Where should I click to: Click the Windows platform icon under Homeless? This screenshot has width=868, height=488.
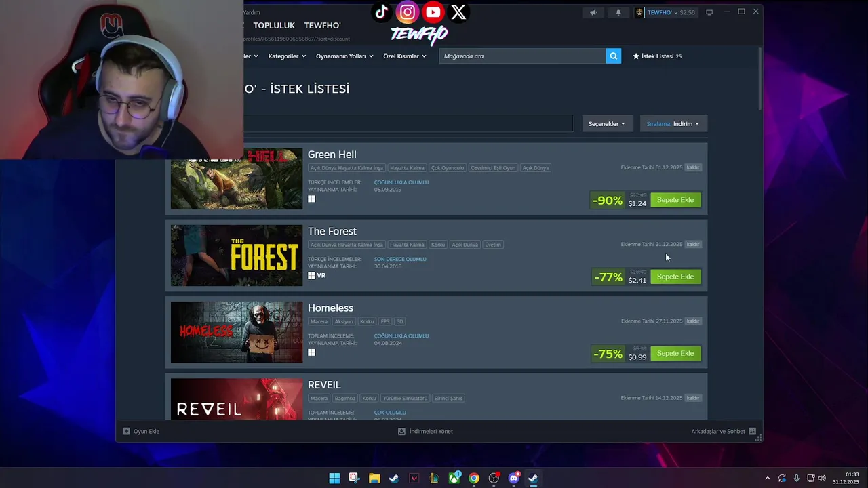click(x=311, y=352)
